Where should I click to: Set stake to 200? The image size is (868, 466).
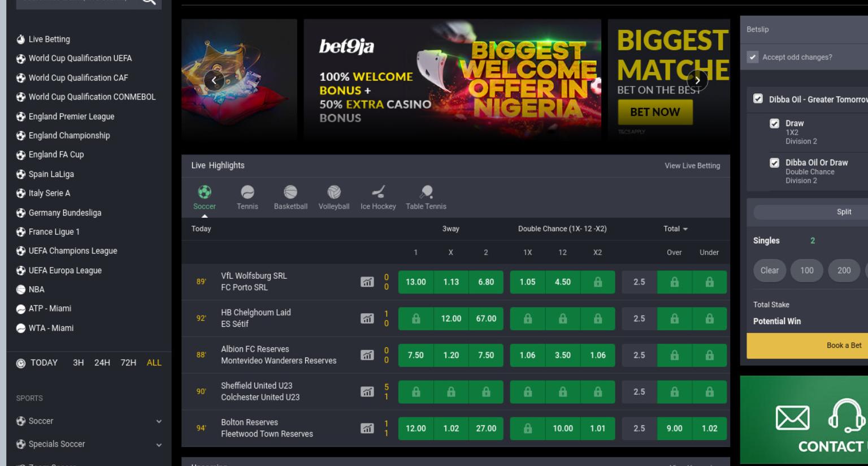coord(844,271)
